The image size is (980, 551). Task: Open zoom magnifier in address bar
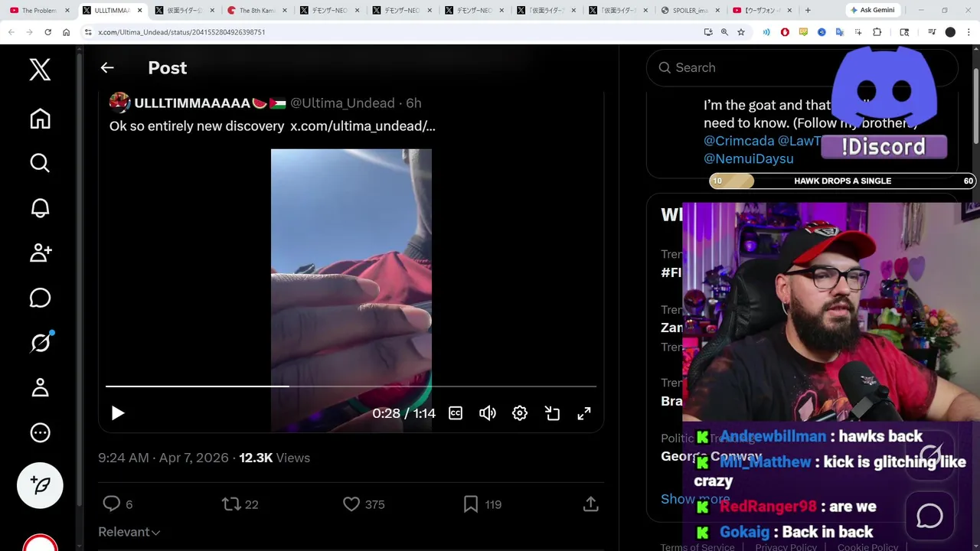point(724,32)
